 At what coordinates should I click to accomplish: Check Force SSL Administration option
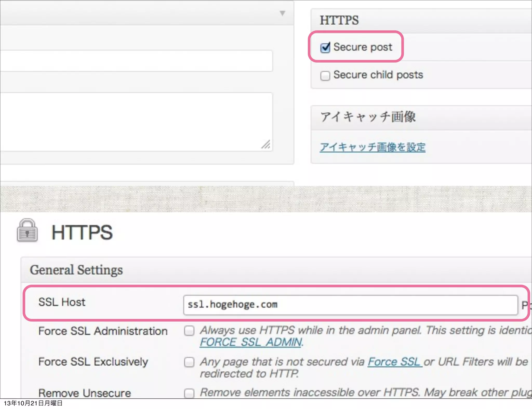pyautogui.click(x=189, y=331)
